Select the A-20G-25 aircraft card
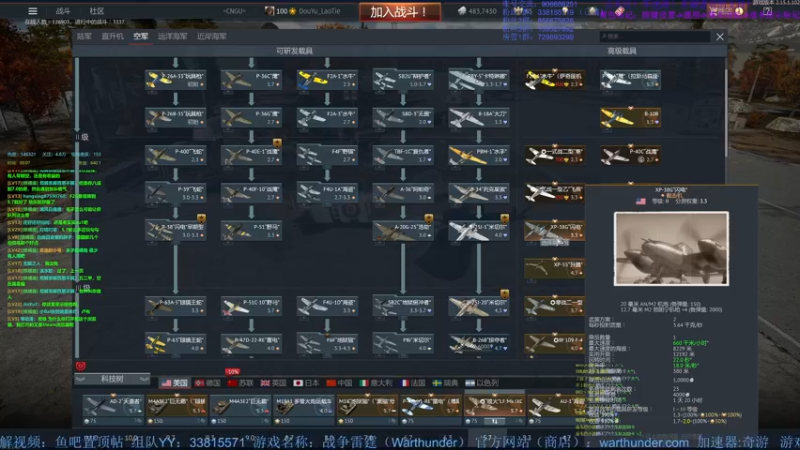 click(403, 231)
